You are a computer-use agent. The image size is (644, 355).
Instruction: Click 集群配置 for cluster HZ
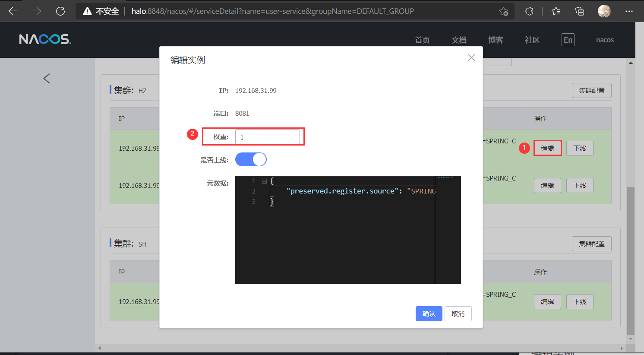pos(592,91)
